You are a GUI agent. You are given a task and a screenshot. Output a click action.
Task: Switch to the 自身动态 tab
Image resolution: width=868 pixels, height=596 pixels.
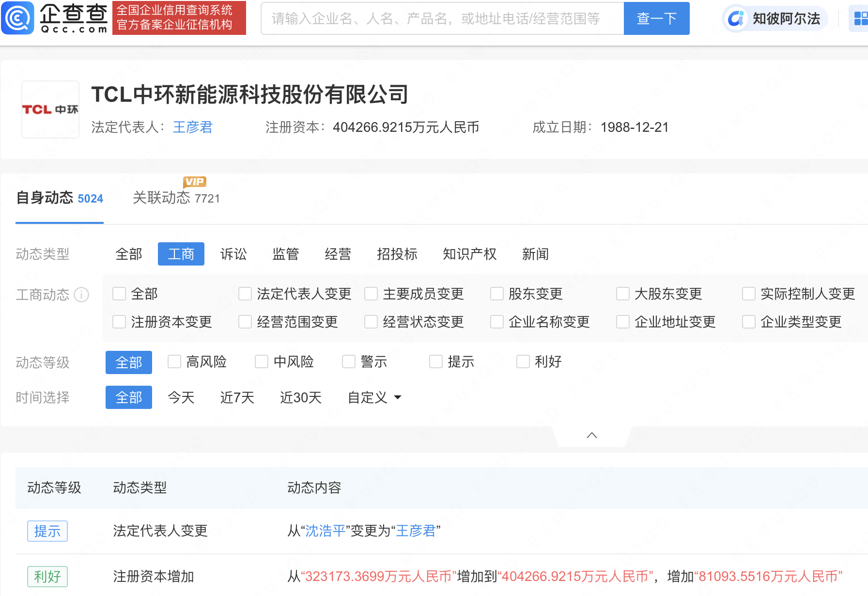60,198
